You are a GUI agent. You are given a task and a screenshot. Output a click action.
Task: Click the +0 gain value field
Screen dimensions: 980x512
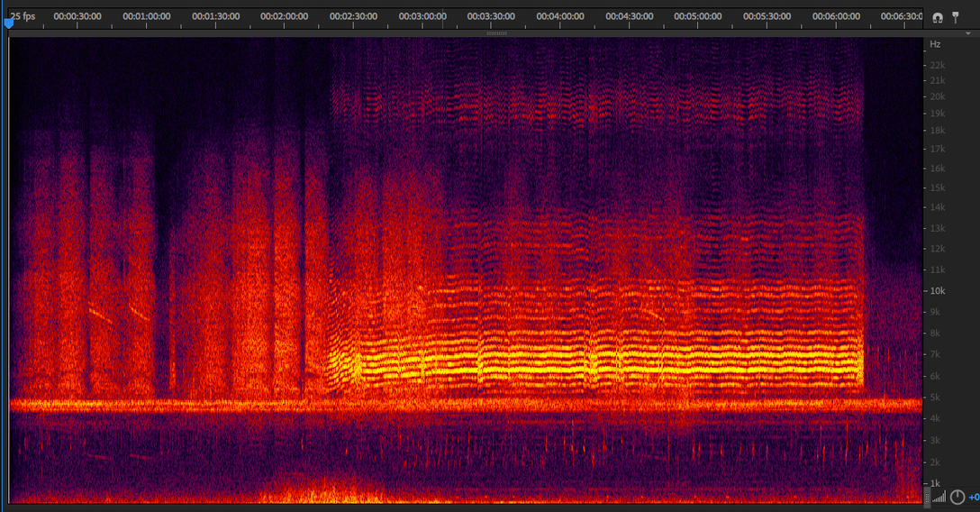coord(974,498)
